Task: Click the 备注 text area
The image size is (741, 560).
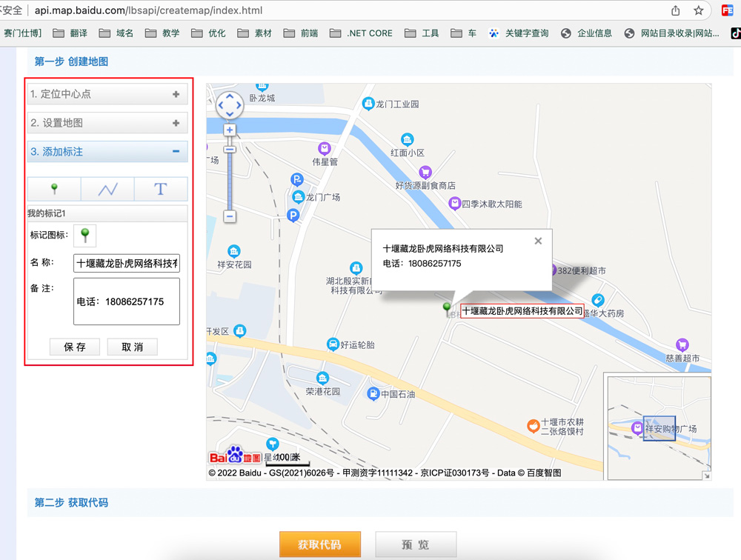Action: (x=127, y=301)
